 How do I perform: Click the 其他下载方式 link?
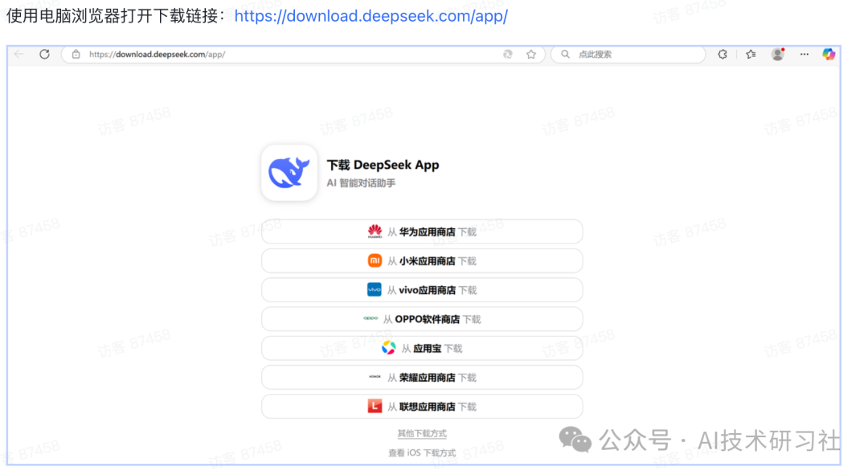point(422,433)
